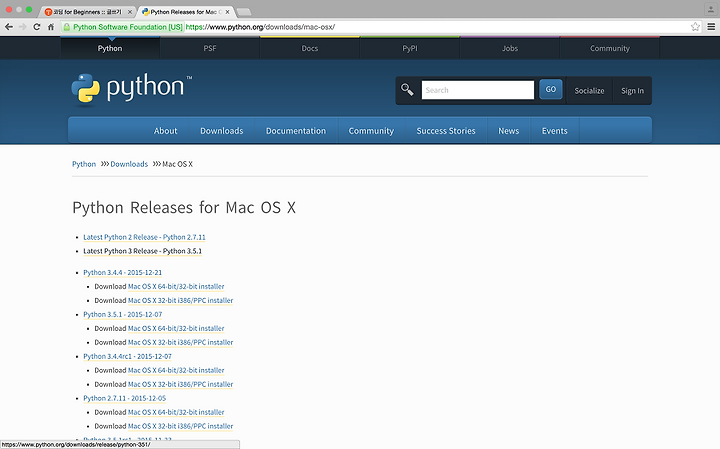Download Python 3.4.4rc1 64-bit/32-bit installer

[x=176, y=370]
